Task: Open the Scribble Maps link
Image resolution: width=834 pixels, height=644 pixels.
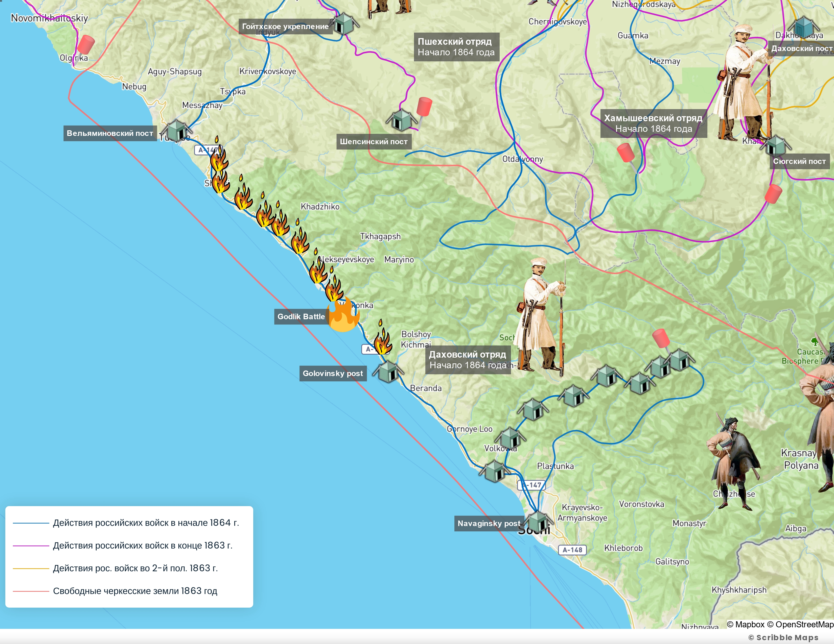Action: 783,637
